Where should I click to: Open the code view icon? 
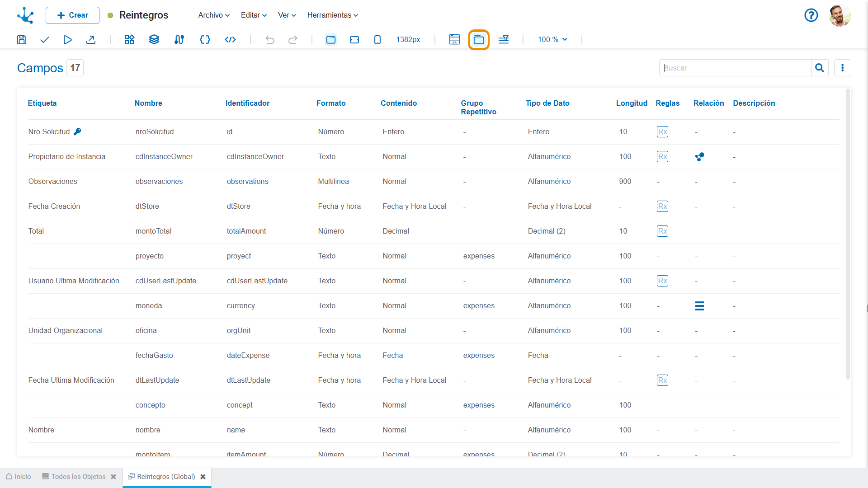pos(230,40)
